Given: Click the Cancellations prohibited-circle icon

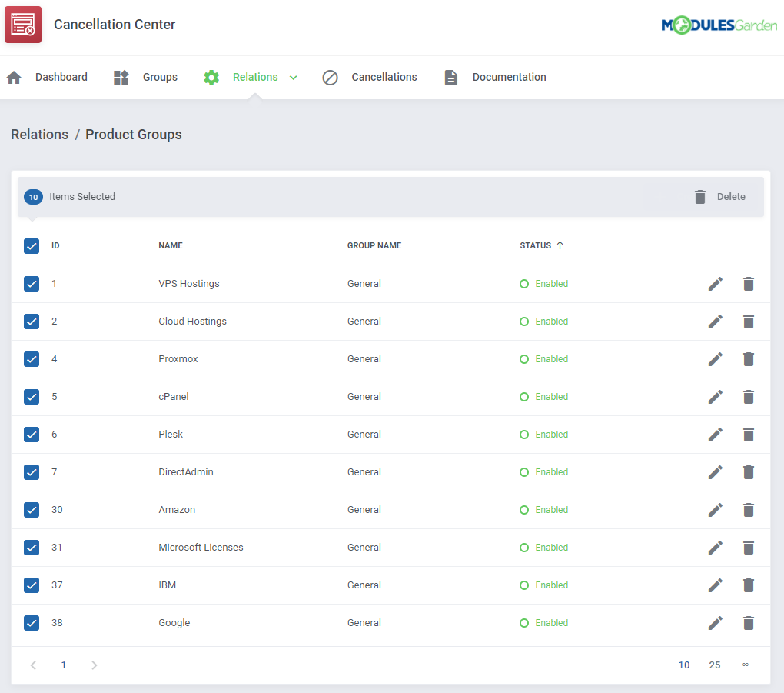Looking at the screenshot, I should pos(330,77).
